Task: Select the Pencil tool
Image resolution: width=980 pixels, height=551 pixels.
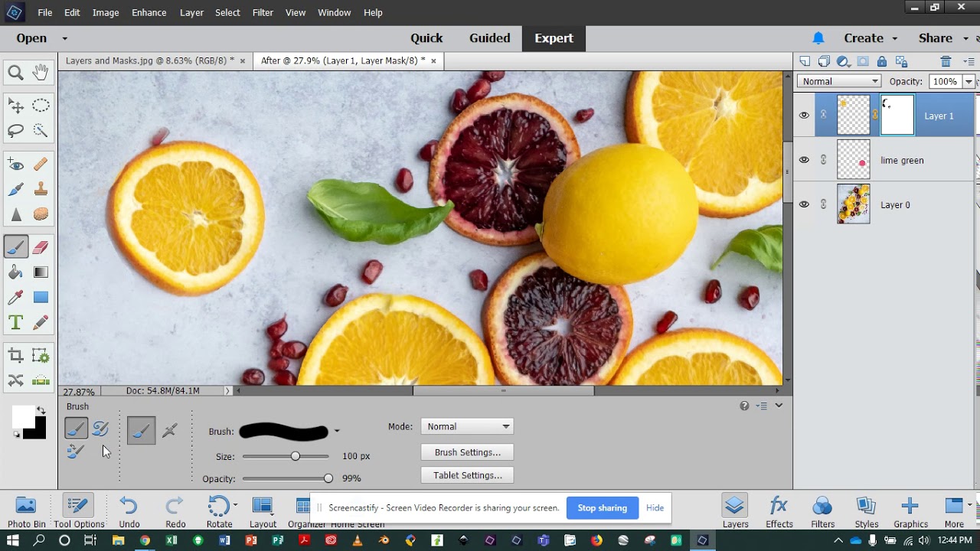Action: [41, 323]
